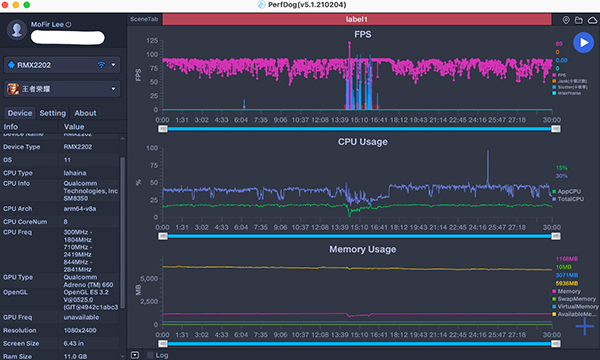The height and width of the screenshot is (360, 600).
Task: Click the PerfDog title bar app icon
Action: tap(261, 5)
